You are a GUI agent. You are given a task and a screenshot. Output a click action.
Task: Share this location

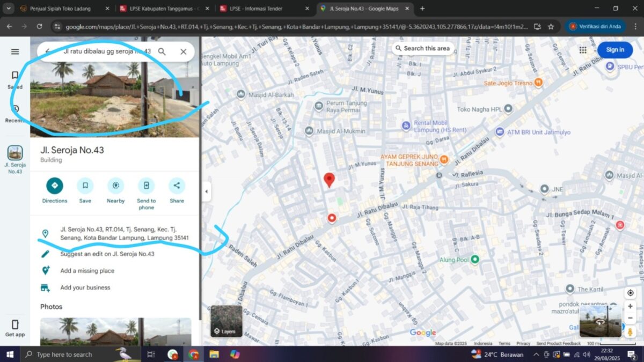pyautogui.click(x=177, y=186)
